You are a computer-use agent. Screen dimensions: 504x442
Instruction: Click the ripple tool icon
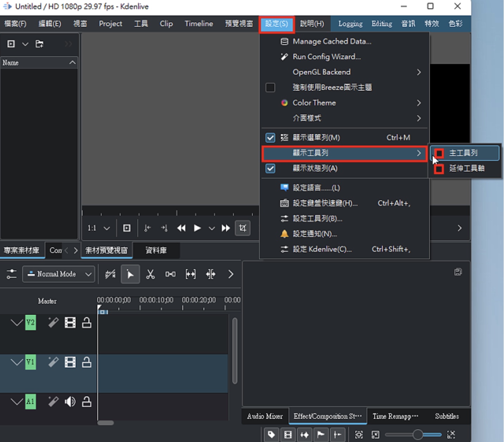211,274
